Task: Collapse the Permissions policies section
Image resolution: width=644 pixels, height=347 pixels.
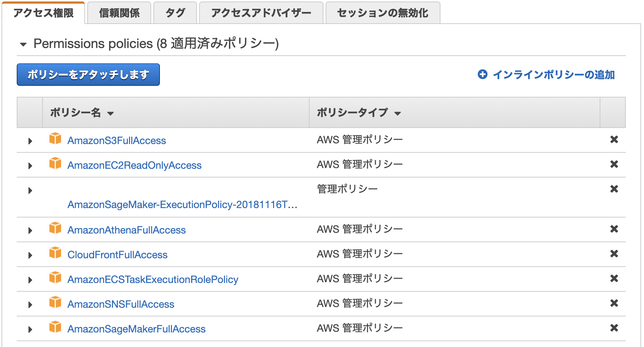Action: [x=23, y=44]
